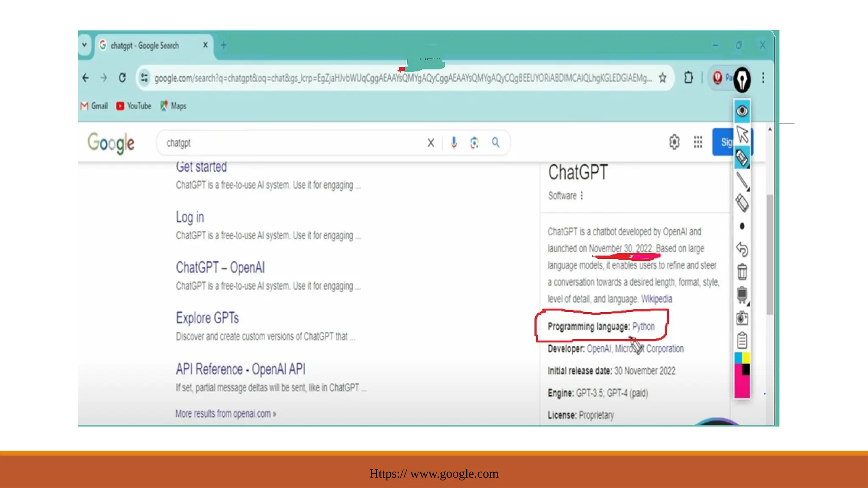
Task: Pick the yellow color swatch
Action: [746, 358]
